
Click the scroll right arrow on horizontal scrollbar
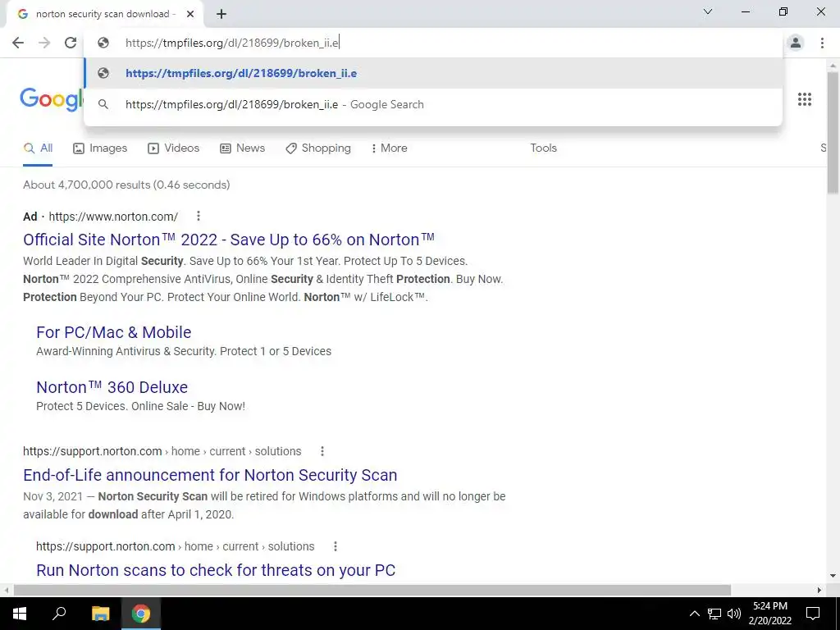[x=819, y=591]
